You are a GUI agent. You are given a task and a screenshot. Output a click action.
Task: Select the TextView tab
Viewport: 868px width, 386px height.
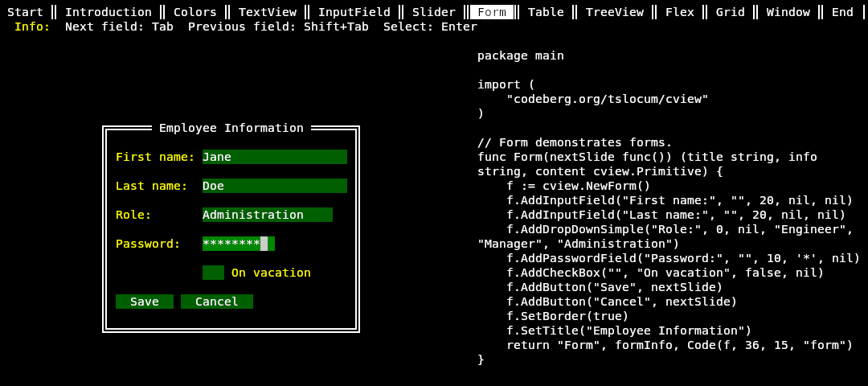click(267, 12)
